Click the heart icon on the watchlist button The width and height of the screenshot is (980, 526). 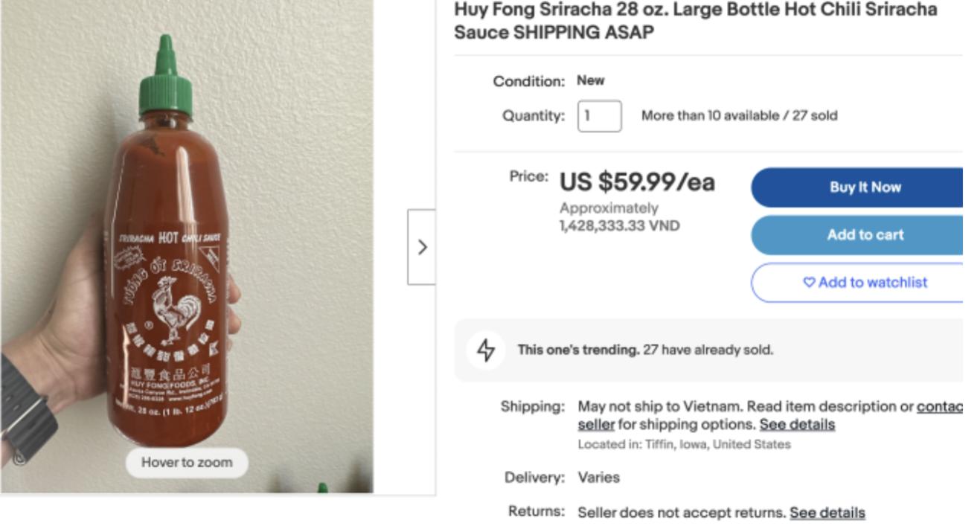[x=809, y=283]
